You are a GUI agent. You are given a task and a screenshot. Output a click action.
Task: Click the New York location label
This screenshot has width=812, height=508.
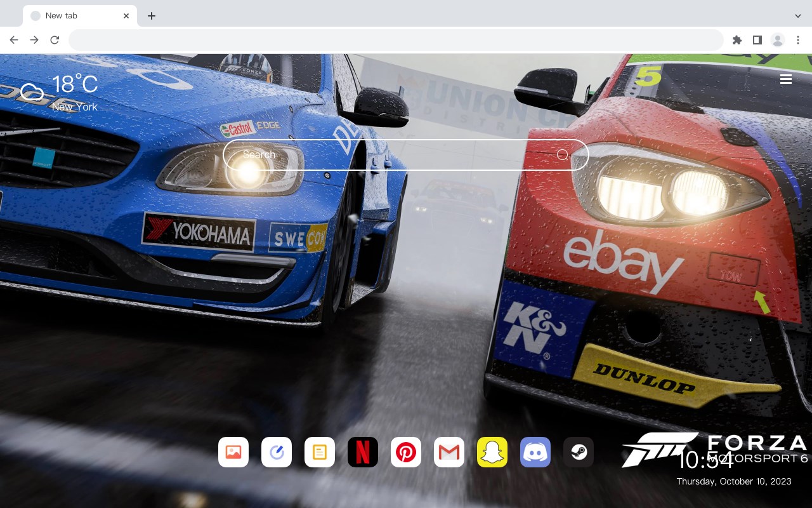click(75, 107)
